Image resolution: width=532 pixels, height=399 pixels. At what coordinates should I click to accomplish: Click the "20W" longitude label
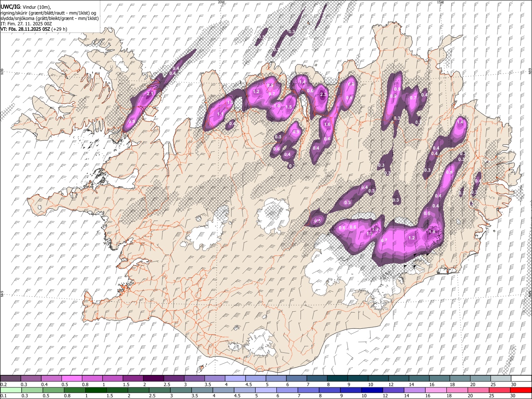point(221,2)
